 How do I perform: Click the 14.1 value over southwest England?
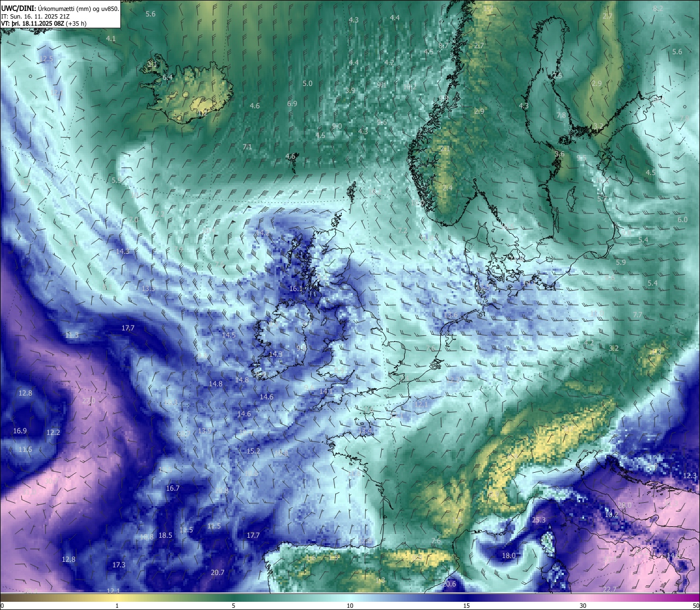326,391
